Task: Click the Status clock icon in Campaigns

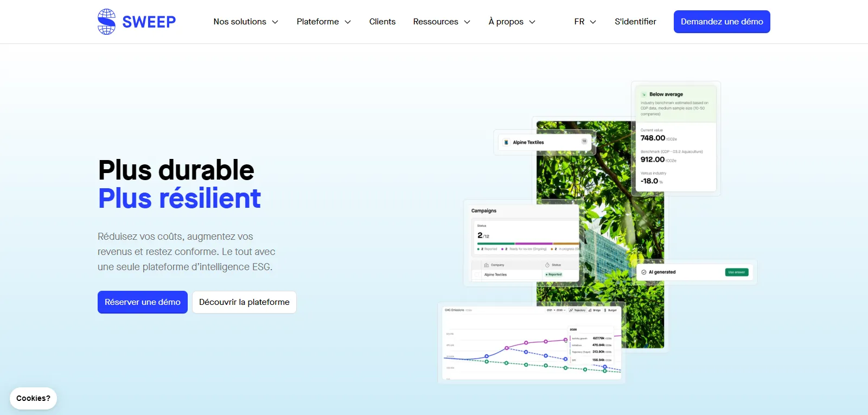Action: pyautogui.click(x=547, y=265)
